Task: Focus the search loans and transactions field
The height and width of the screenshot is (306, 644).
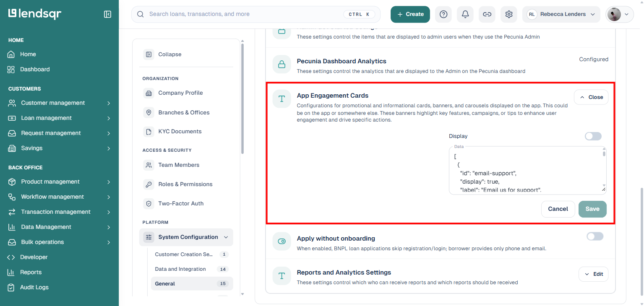Action: point(256,14)
